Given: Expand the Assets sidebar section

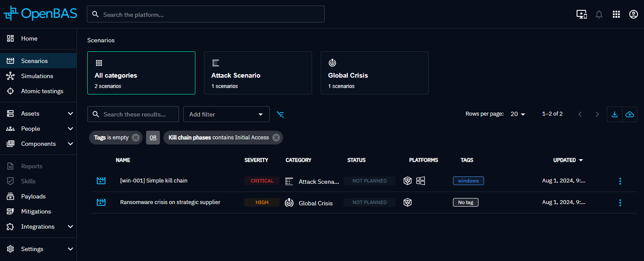Looking at the screenshot, I should tap(70, 113).
